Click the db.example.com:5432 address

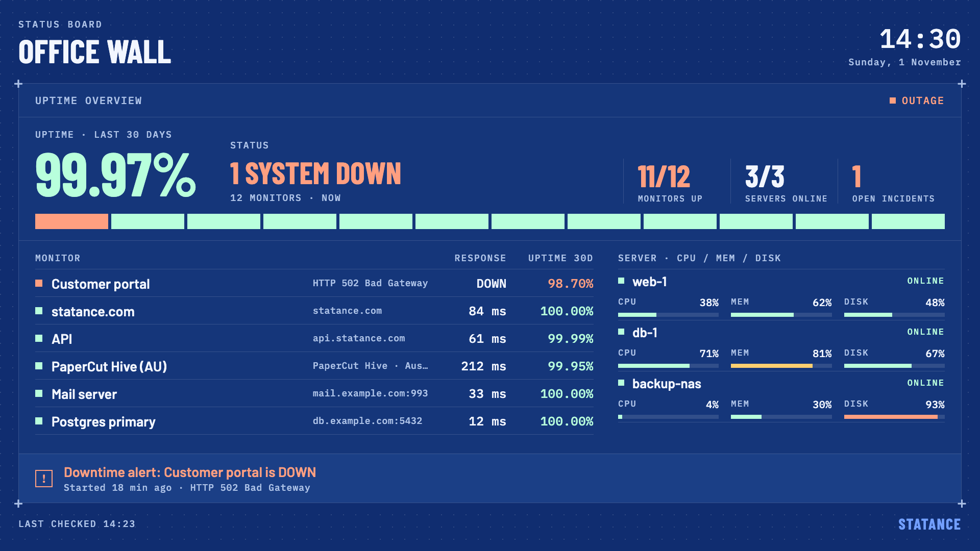[367, 421]
